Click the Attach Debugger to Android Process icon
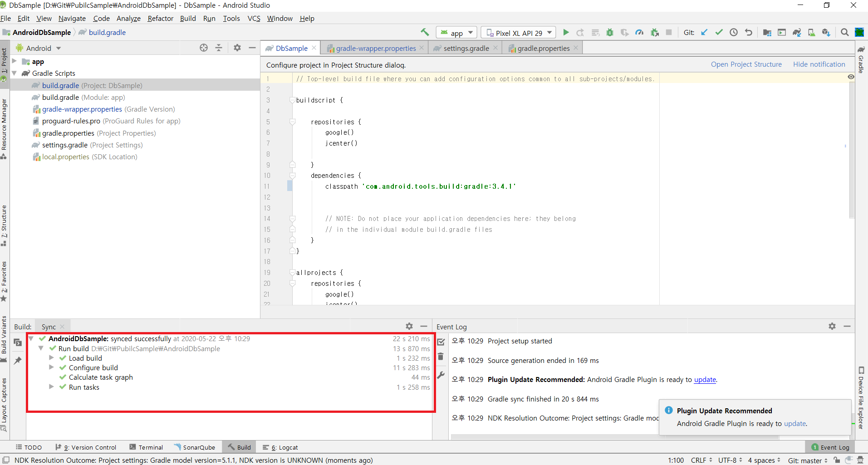Screen dimensions: 868x465 coord(654,32)
